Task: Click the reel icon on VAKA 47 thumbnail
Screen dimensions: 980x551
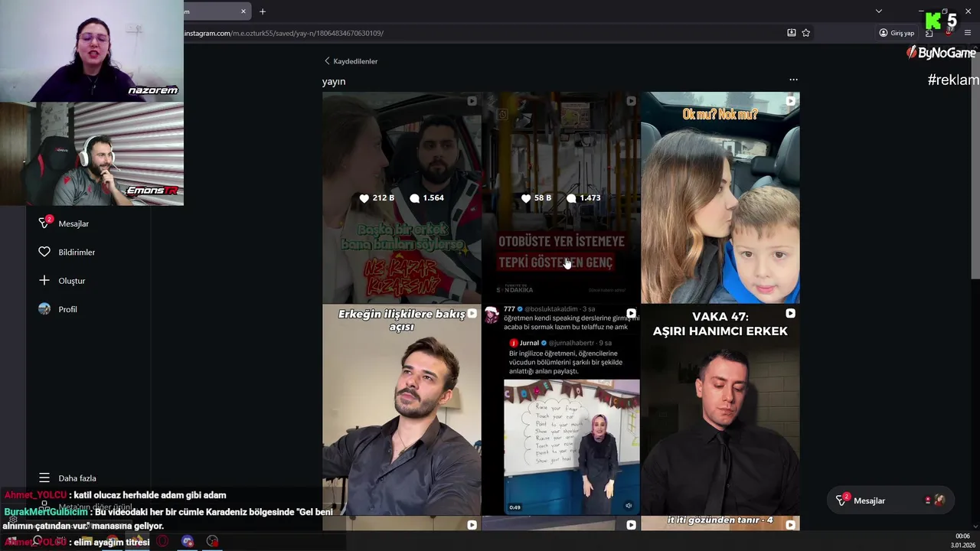Action: [790, 313]
